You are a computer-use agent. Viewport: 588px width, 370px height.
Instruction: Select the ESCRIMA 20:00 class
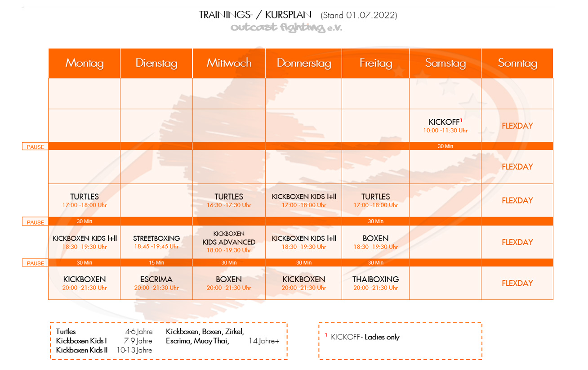tap(156, 283)
